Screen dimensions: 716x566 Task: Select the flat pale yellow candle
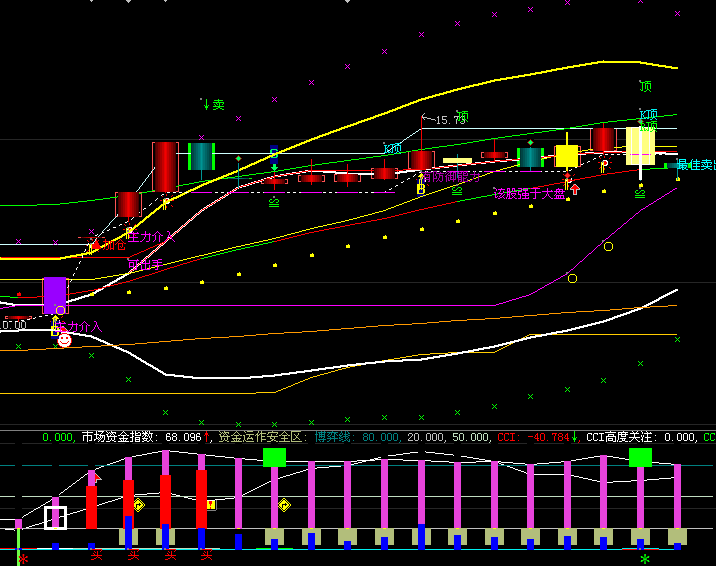(x=458, y=161)
